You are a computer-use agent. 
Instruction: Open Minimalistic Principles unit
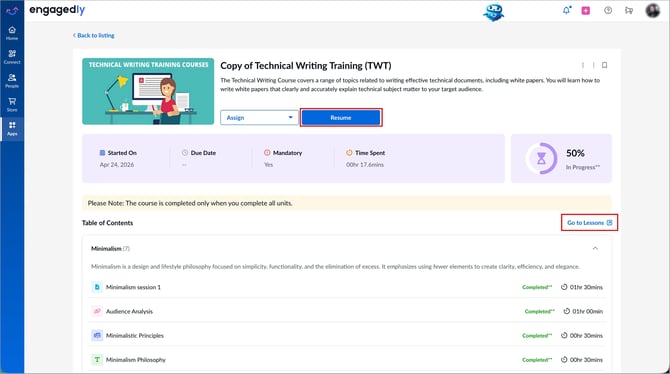135,336
